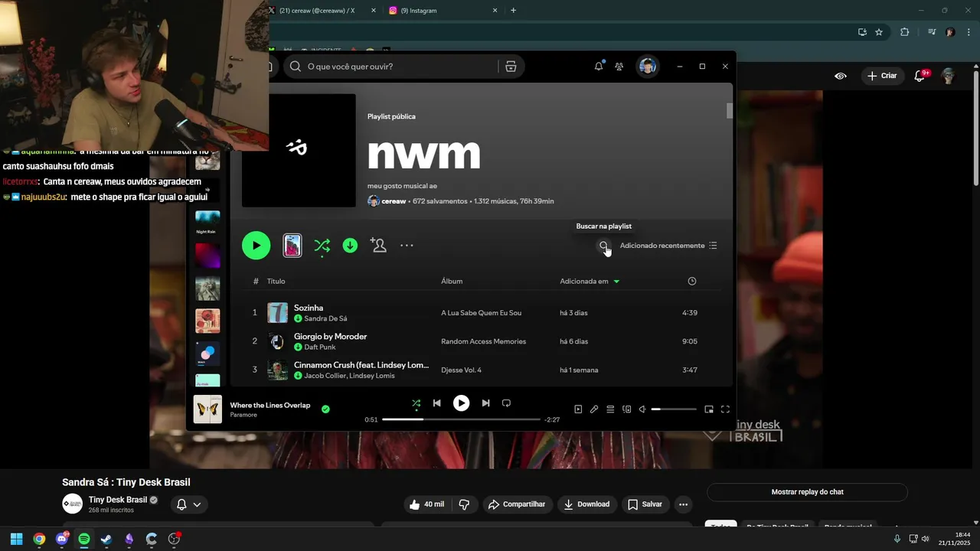This screenshot has height=551, width=980.
Task: Open the channel notification bell dropdown
Action: 189,504
